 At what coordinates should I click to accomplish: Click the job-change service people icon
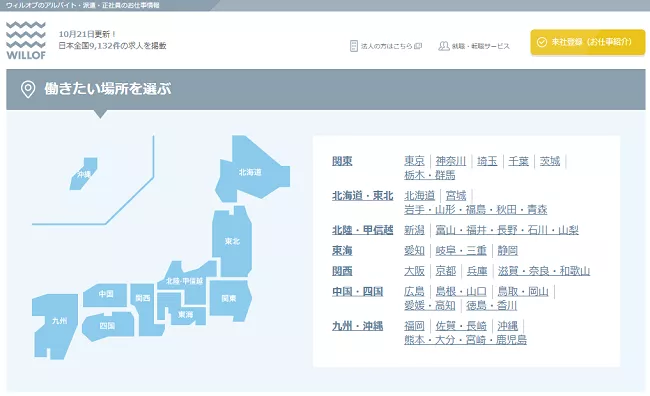444,46
